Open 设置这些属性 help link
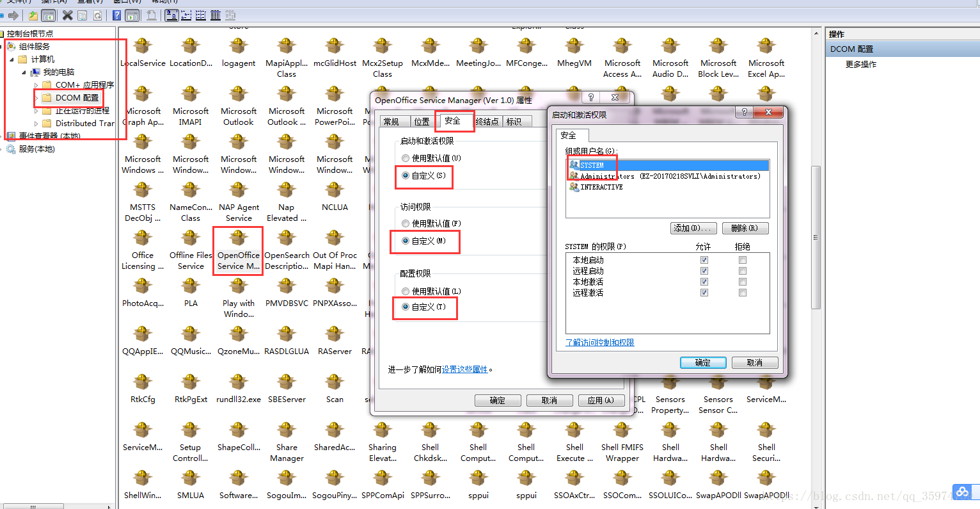This screenshot has width=980, height=509. [465, 369]
